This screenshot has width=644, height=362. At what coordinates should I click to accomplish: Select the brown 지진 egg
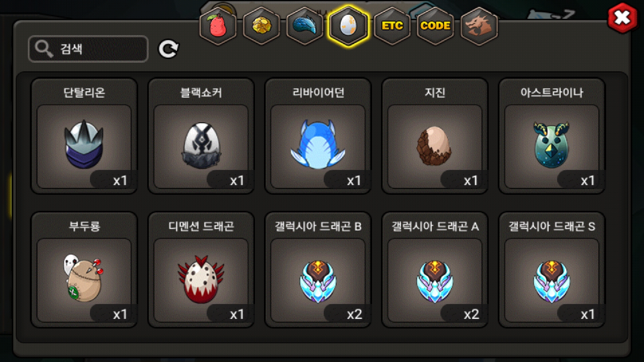click(435, 136)
